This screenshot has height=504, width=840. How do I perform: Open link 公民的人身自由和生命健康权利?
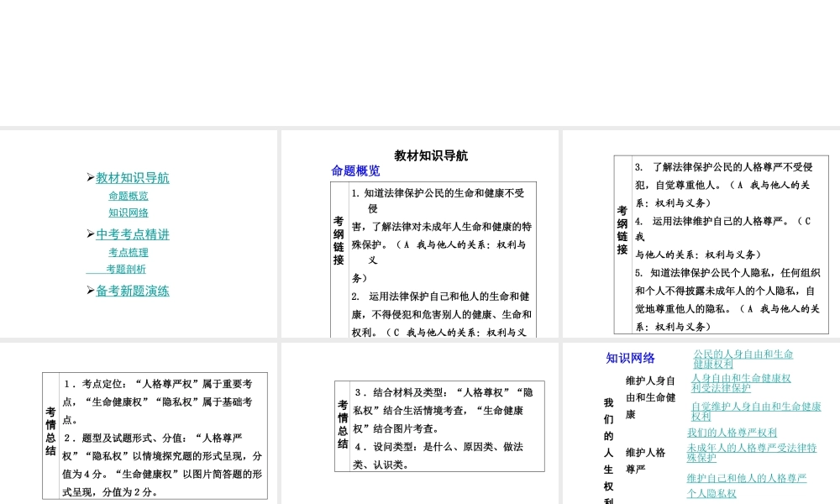tap(743, 359)
